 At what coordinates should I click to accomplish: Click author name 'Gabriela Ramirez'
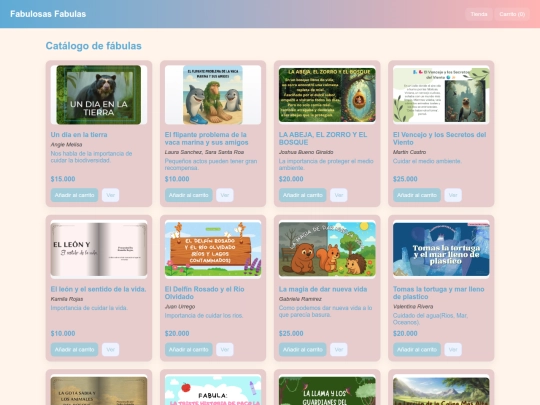[x=300, y=299]
